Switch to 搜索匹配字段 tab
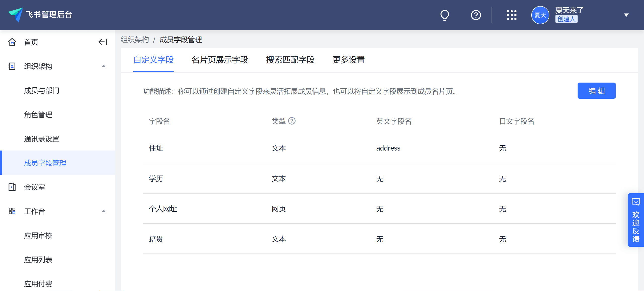Viewport: 644px width, 291px height. [290, 60]
